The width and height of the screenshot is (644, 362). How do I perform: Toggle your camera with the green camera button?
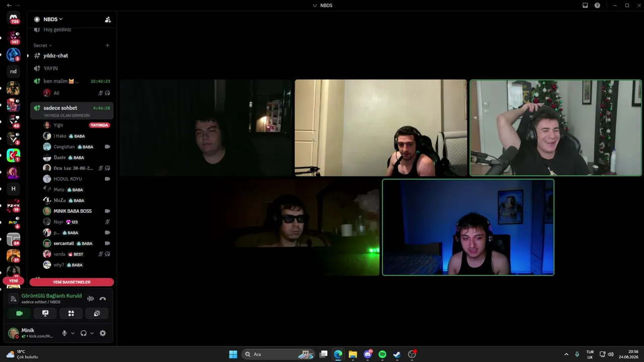[x=20, y=313]
